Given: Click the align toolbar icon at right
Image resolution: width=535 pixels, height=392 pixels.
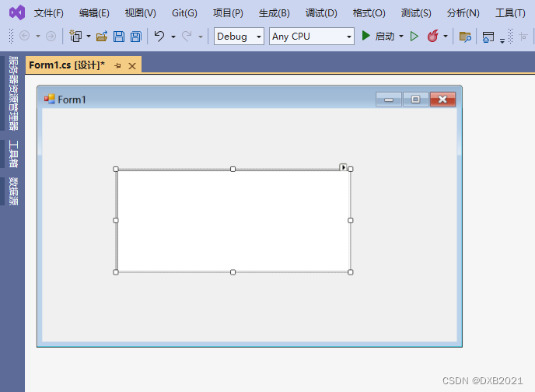Looking at the screenshot, I should 523,36.
